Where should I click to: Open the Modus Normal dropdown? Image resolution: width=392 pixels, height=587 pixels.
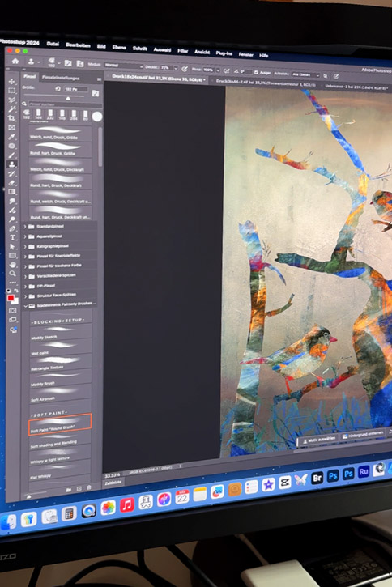click(x=124, y=66)
